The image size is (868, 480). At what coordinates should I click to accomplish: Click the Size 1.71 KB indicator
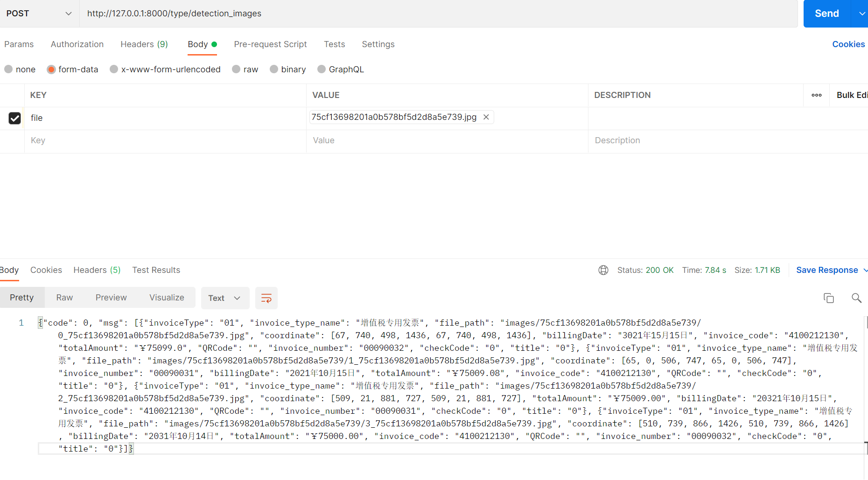pos(757,270)
